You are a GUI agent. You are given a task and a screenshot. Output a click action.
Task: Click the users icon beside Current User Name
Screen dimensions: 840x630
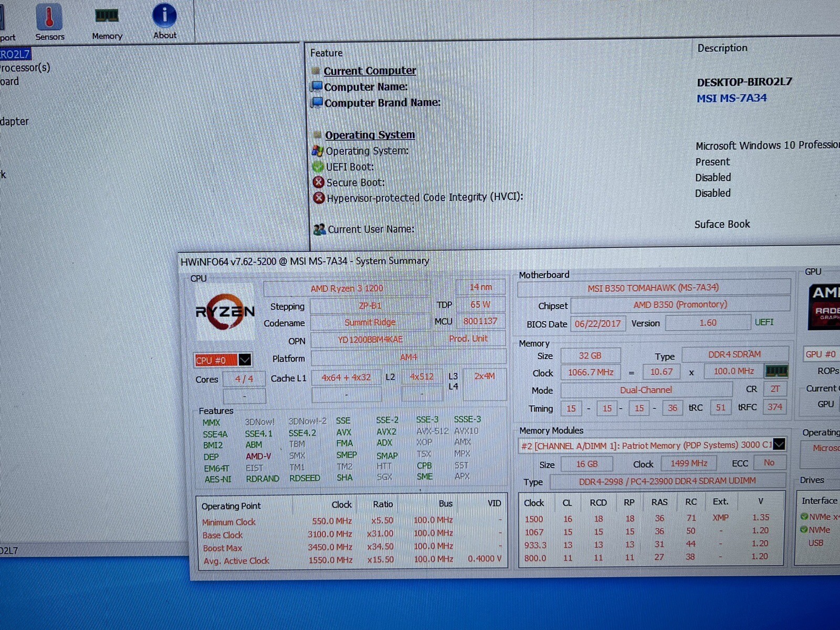320,229
